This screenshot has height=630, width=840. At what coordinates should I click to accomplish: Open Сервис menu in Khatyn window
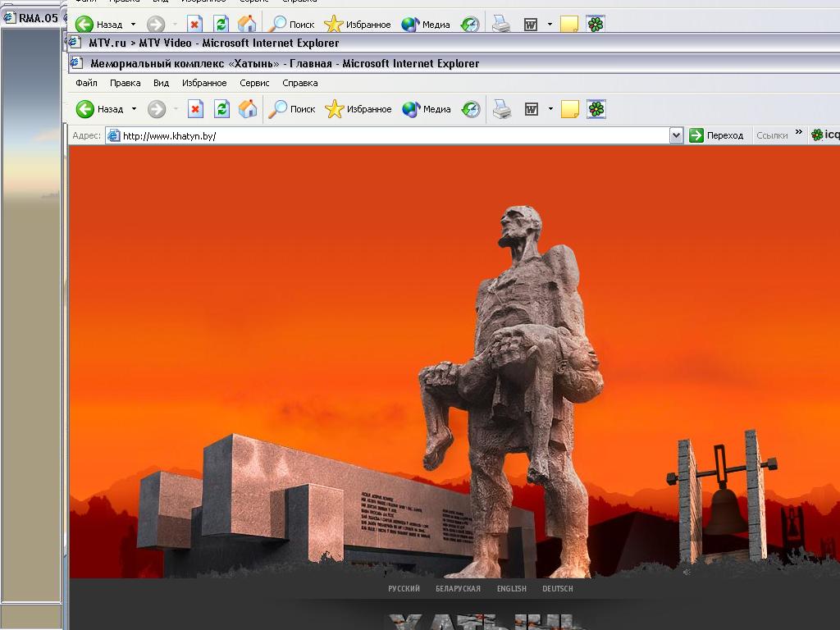254,83
